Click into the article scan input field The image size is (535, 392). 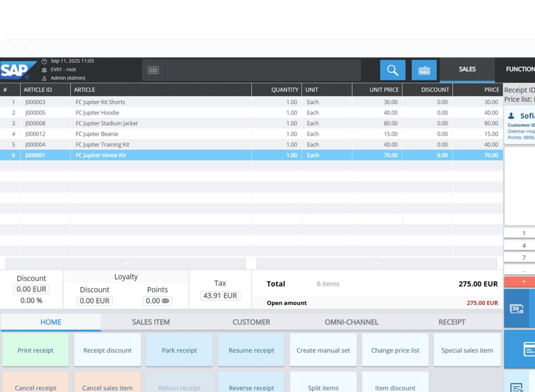262,70
